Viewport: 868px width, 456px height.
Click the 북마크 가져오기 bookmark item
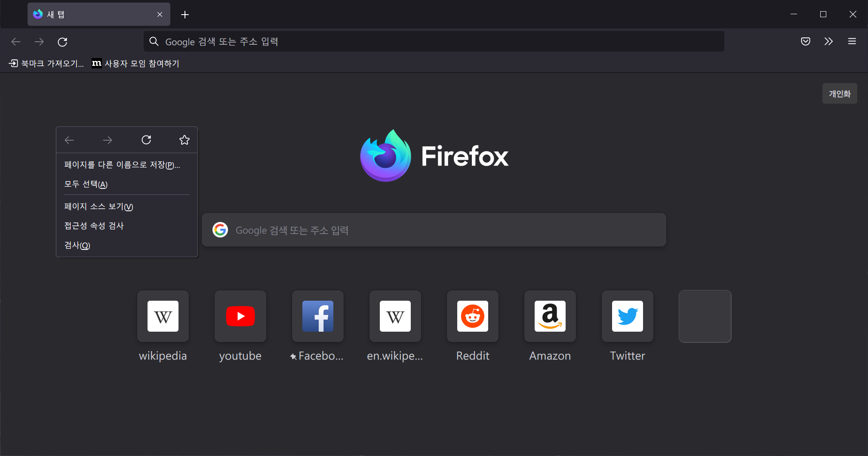point(46,64)
